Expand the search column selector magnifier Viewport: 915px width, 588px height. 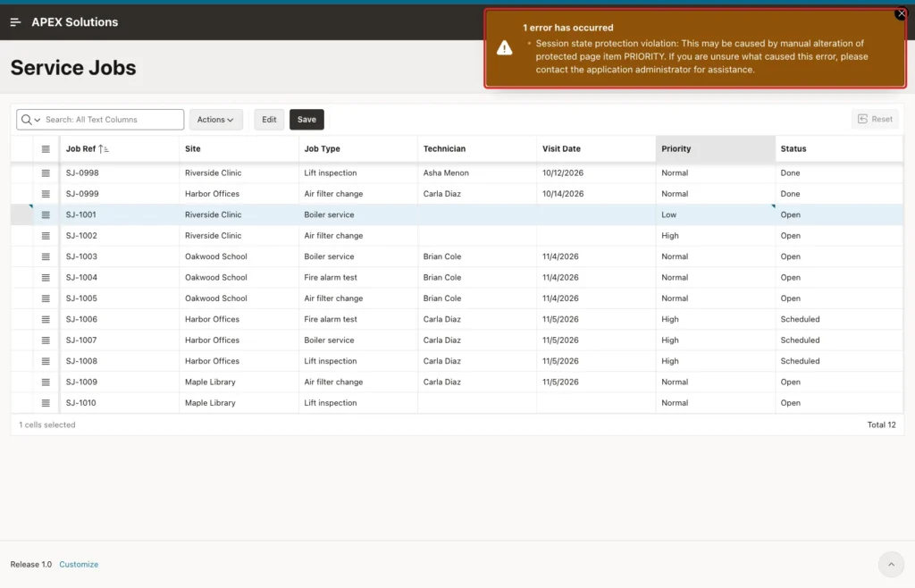point(30,120)
